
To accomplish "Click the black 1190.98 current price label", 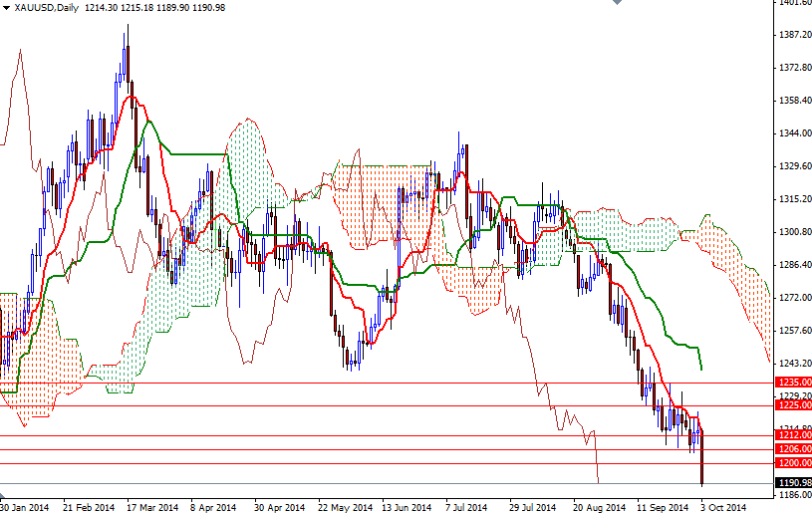I will pyautogui.click(x=792, y=483).
